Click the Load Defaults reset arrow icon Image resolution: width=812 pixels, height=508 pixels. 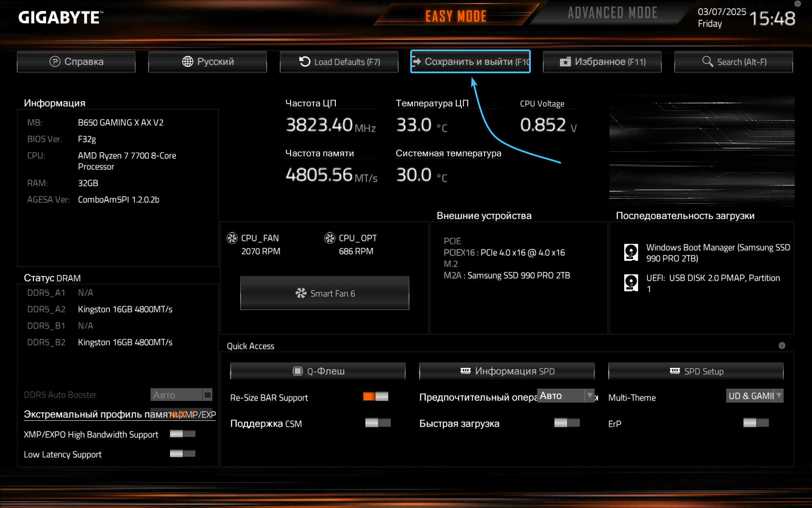(x=305, y=62)
